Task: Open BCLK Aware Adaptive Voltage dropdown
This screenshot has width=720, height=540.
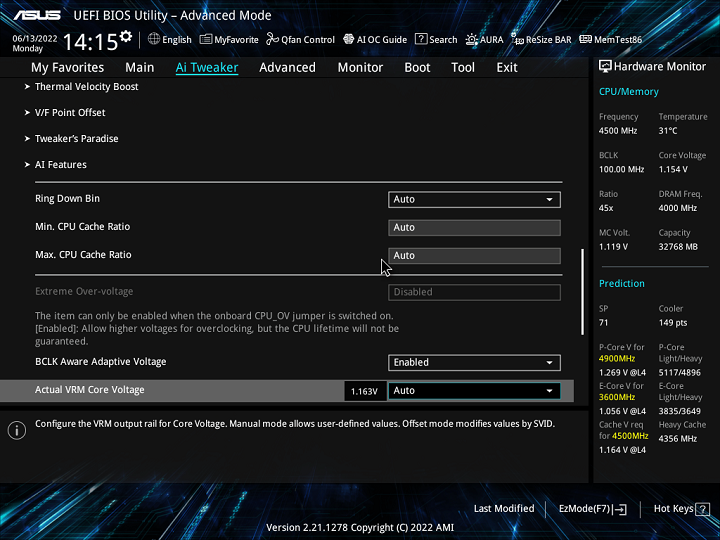Action: pos(474,362)
